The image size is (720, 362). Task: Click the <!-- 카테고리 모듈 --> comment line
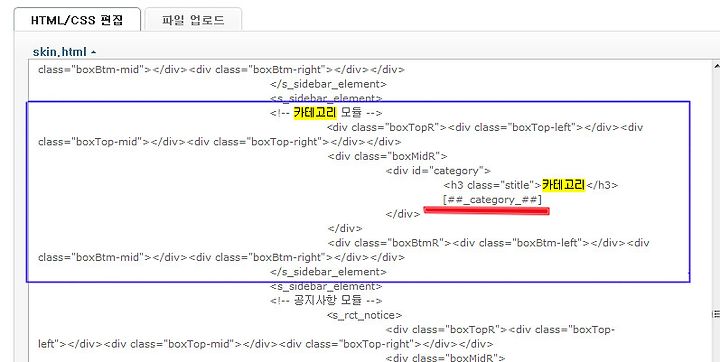coord(326,113)
